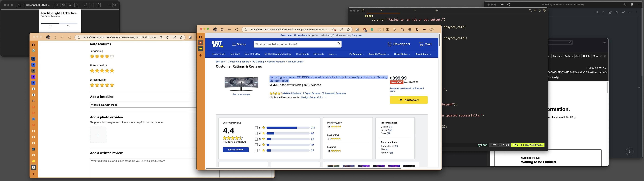The width and height of the screenshot is (644, 181).
Task: Expand the More menu in Best Buy nav
Action: coord(332,54)
